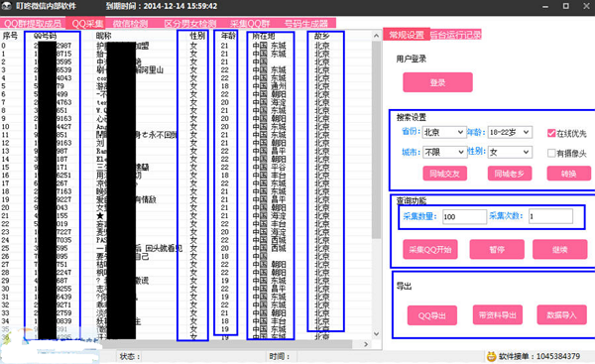Click the list's scroll-down arrow

pyautogui.click(x=376, y=334)
